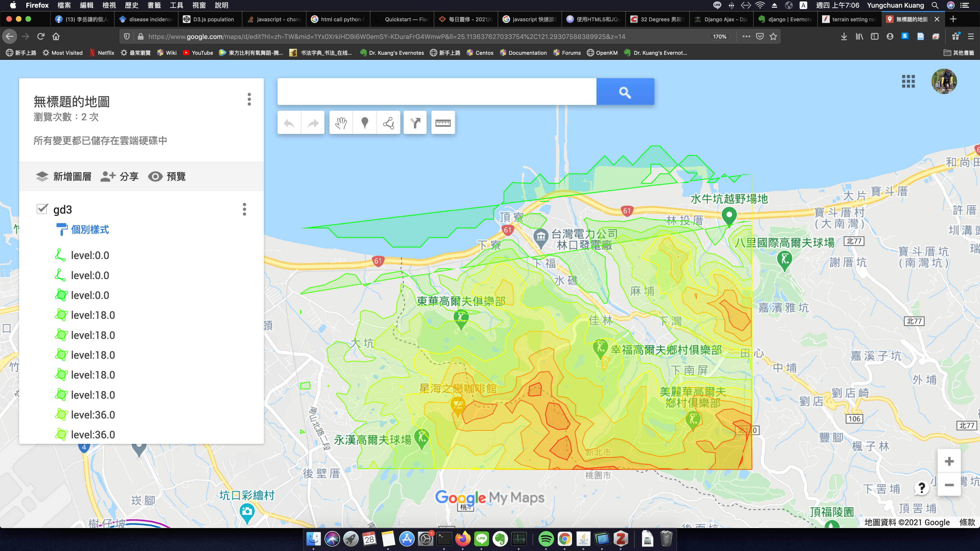980x551 pixels.
Task: Switch to D3.js population tab
Action: [x=210, y=19]
